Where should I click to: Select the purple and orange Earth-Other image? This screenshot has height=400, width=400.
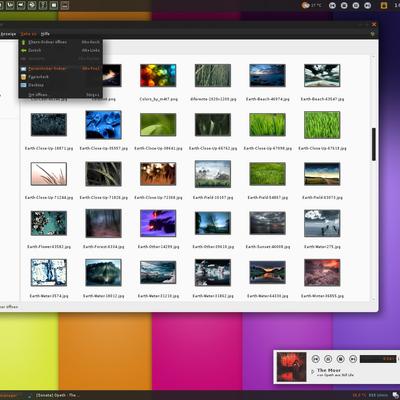(x=158, y=223)
